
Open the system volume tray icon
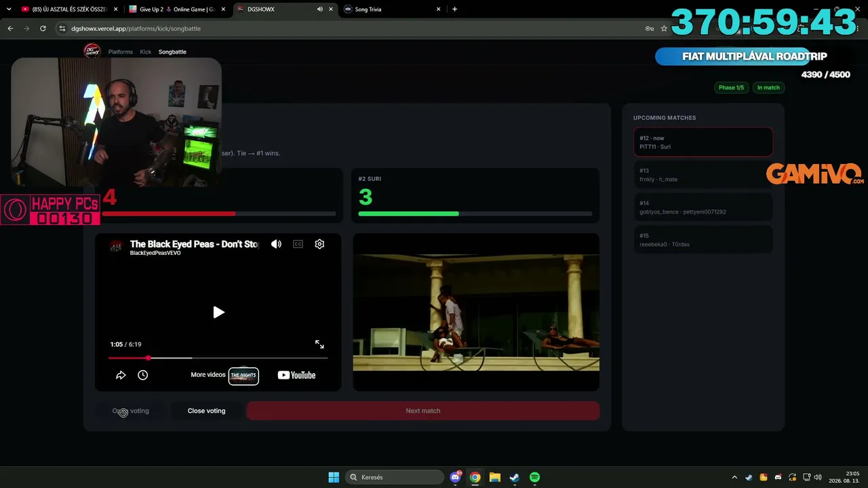point(818,477)
